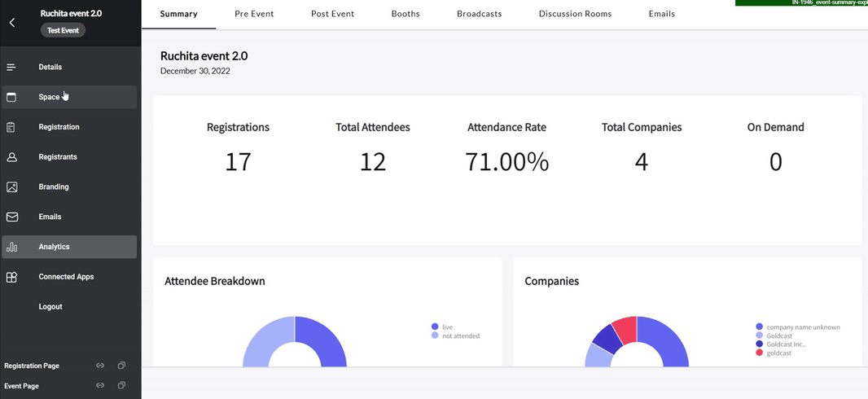Click the Registration clipboard icon
Viewport: 868px width, 399px height.
click(x=11, y=127)
